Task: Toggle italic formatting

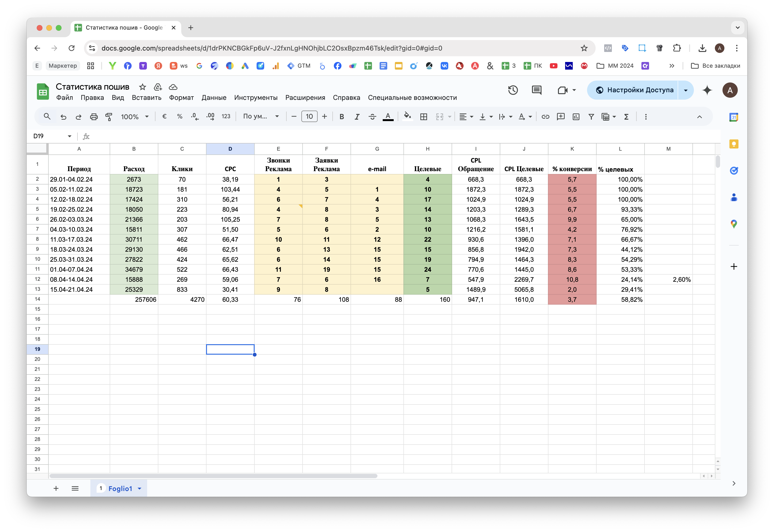Action: pyautogui.click(x=357, y=117)
